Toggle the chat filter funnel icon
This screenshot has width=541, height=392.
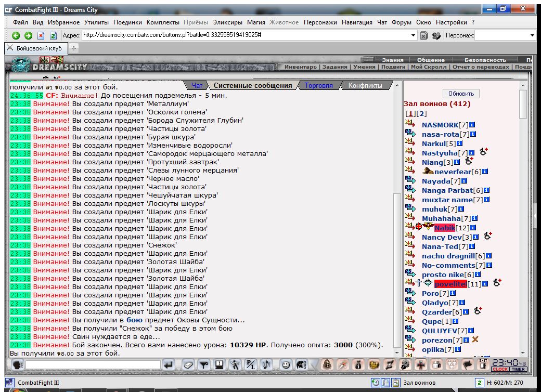[x=203, y=365]
